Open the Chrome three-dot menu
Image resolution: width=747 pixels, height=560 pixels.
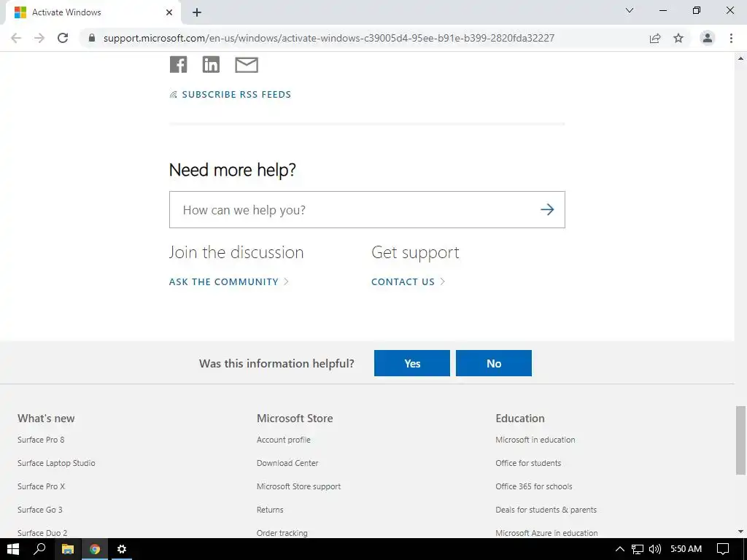pyautogui.click(x=731, y=38)
